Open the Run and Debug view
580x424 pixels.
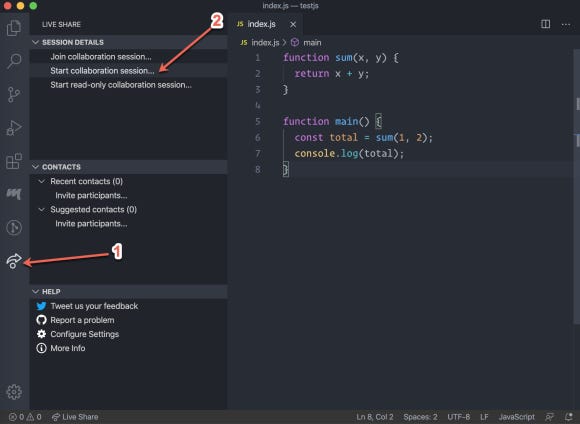(x=14, y=128)
